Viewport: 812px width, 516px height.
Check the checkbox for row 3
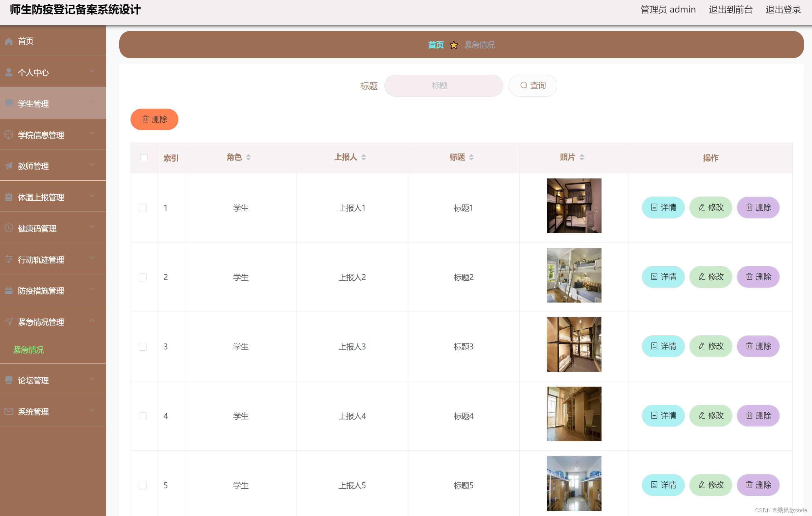(143, 347)
